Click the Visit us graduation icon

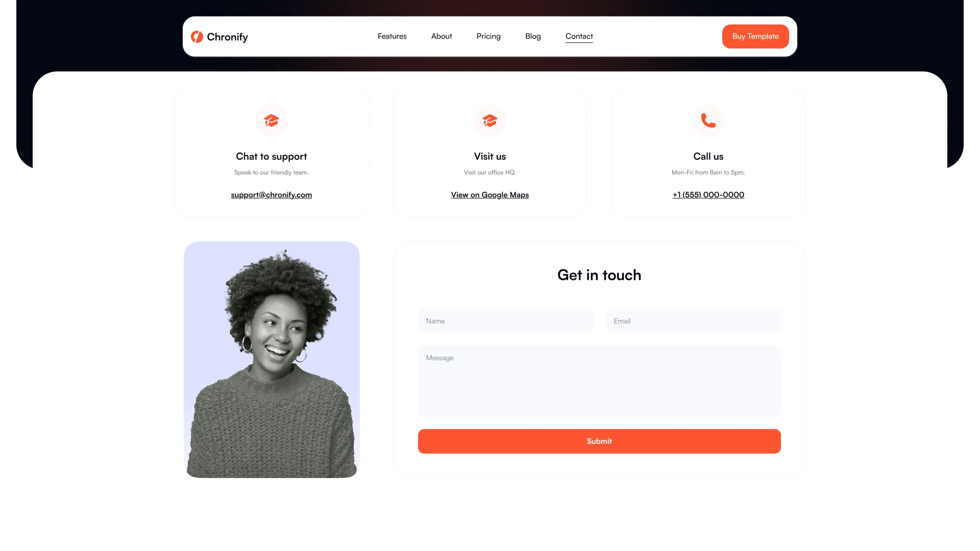click(x=489, y=121)
